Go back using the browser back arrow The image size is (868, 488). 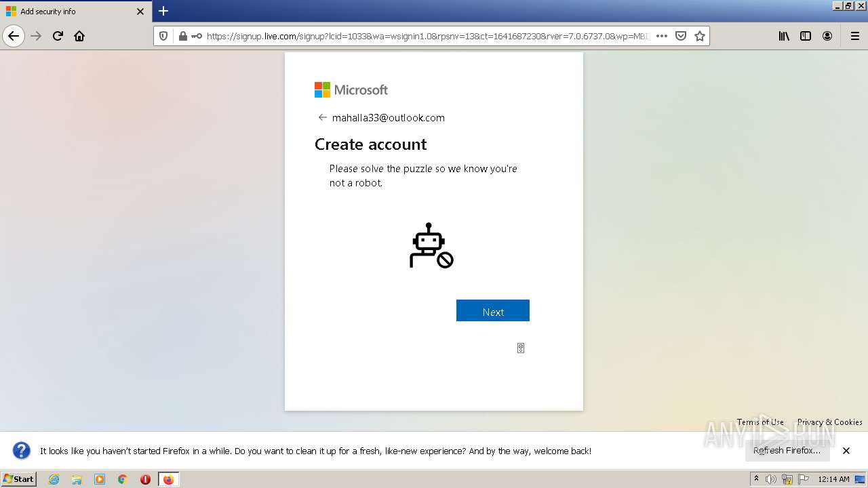[14, 36]
